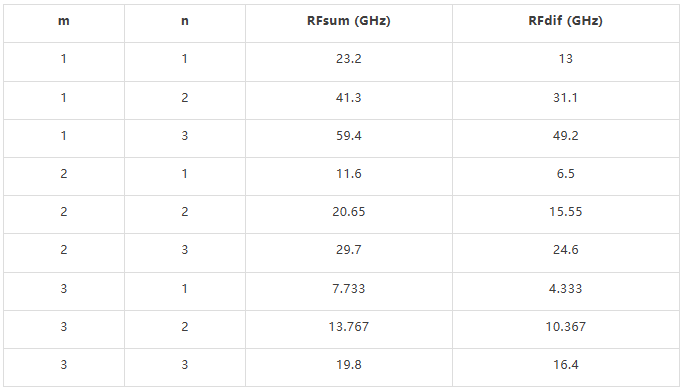Click the RFdif (GHz) column header
Viewport: 683px width, 390px height.
click(x=565, y=21)
